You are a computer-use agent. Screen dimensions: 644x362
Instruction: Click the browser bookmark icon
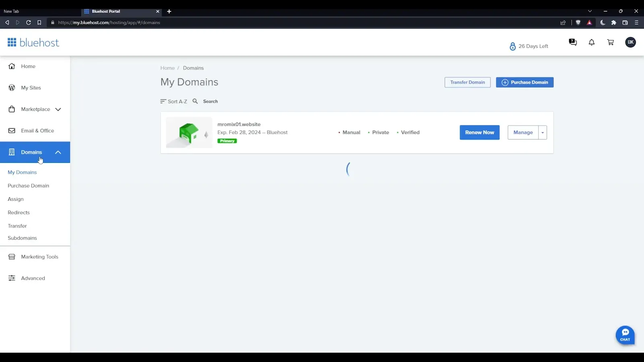tap(39, 23)
